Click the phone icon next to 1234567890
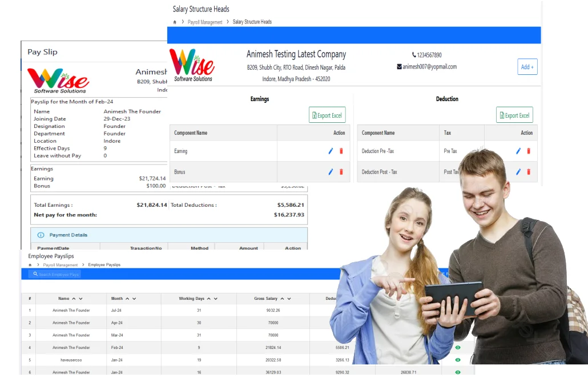The height and width of the screenshot is (377, 588). tap(414, 55)
